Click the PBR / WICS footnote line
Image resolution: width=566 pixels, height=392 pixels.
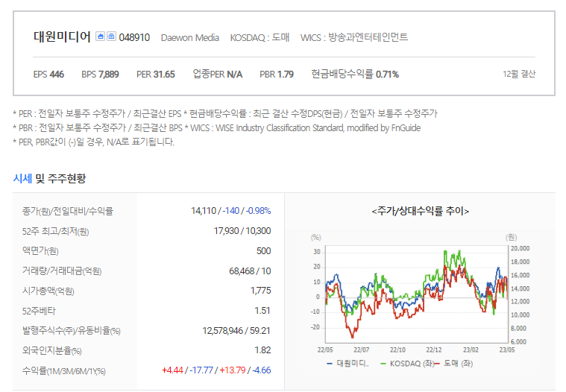(216, 128)
